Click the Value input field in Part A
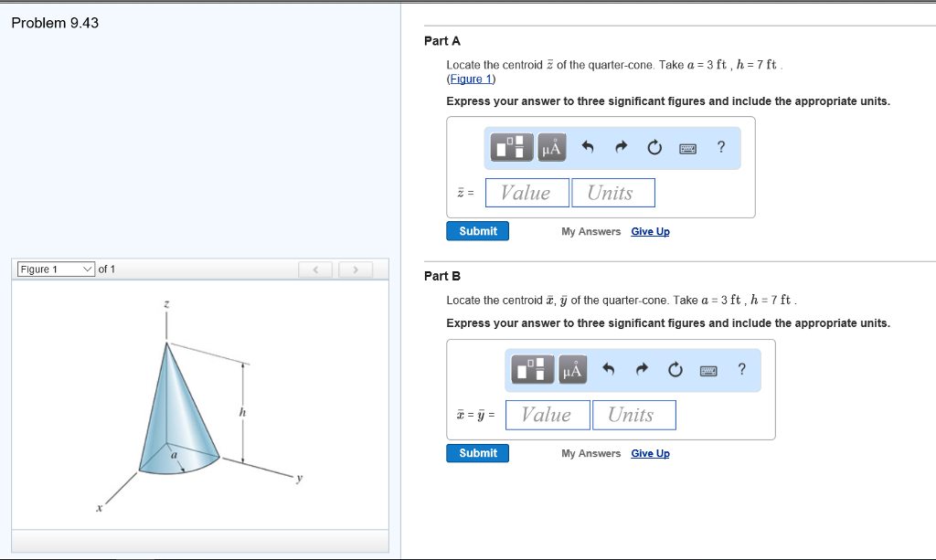 [526, 192]
